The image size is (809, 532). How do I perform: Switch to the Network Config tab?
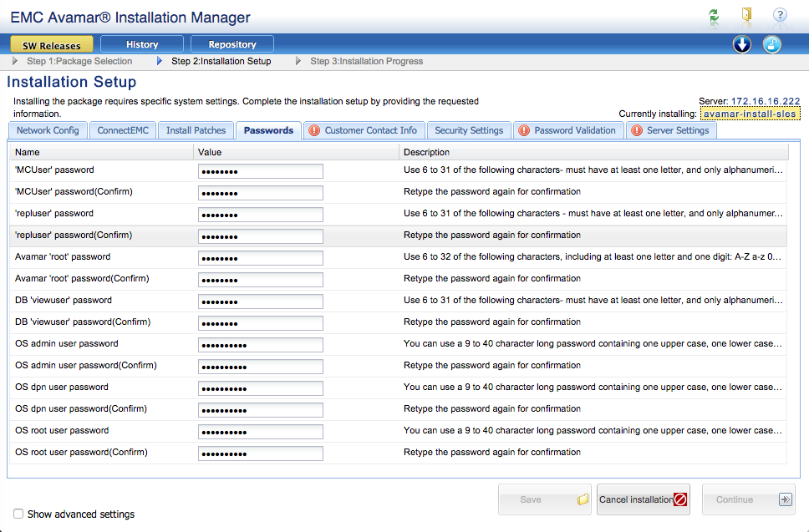(x=48, y=130)
